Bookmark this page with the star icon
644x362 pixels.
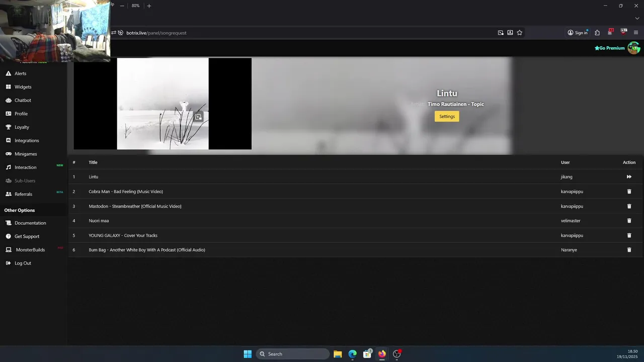(520, 33)
